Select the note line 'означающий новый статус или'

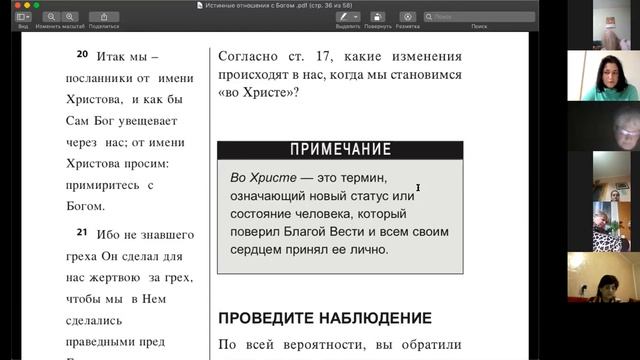click(322, 196)
